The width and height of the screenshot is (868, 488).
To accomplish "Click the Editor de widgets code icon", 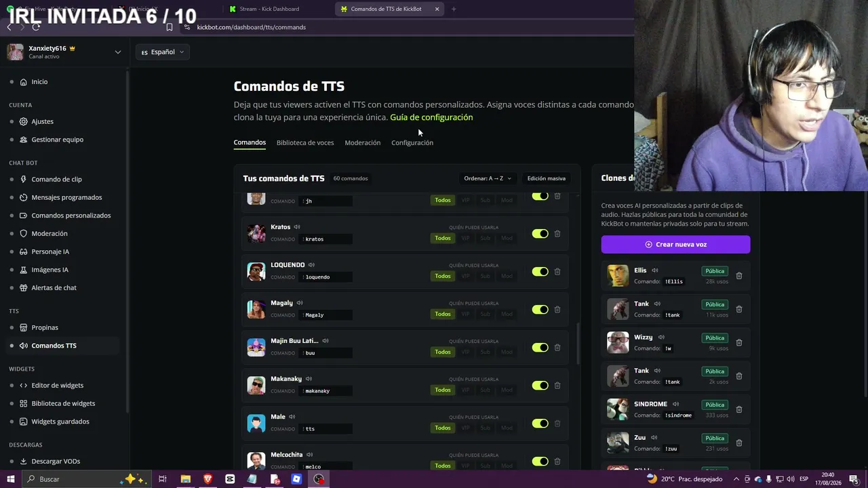I will click(x=23, y=386).
